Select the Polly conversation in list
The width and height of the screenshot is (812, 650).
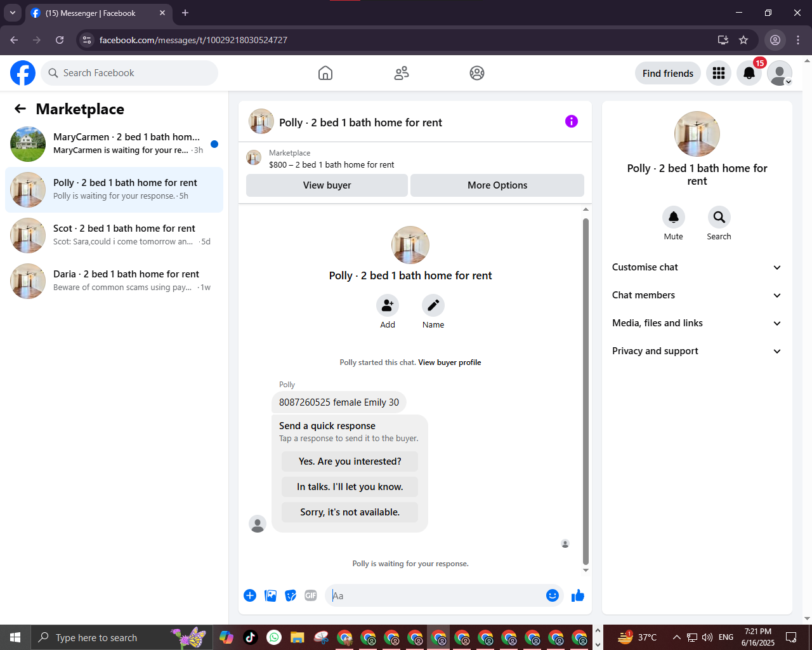(114, 190)
